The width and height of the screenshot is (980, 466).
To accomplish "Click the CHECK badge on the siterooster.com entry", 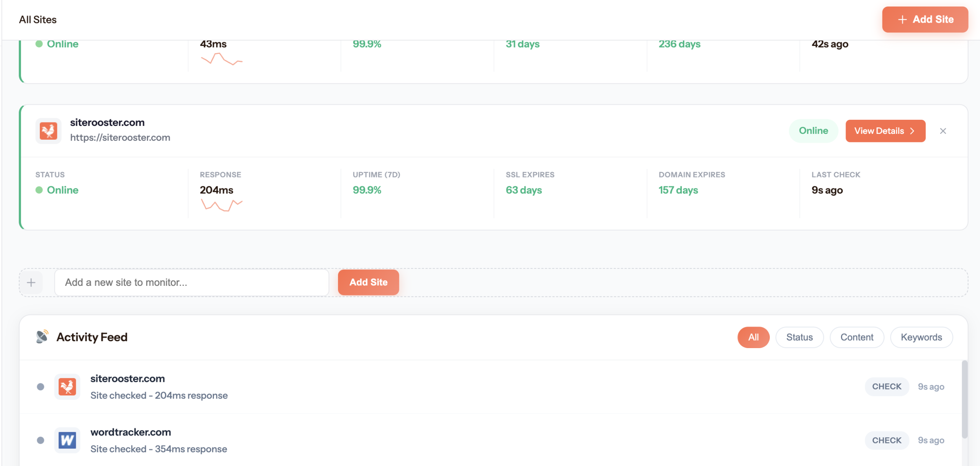I will (887, 386).
